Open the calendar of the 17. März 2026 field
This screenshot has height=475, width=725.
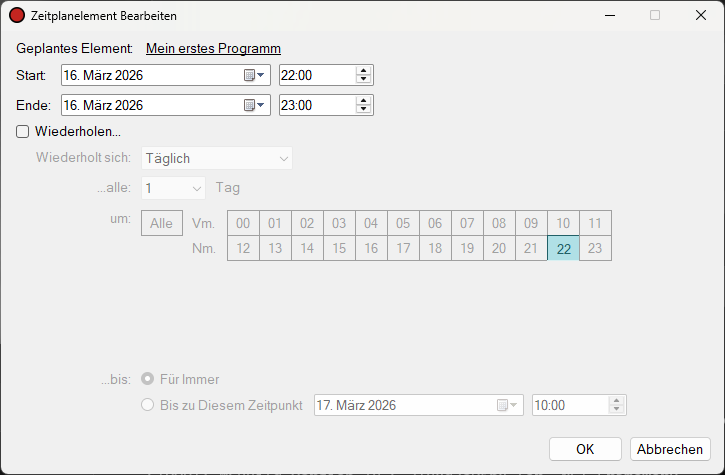[507, 405]
